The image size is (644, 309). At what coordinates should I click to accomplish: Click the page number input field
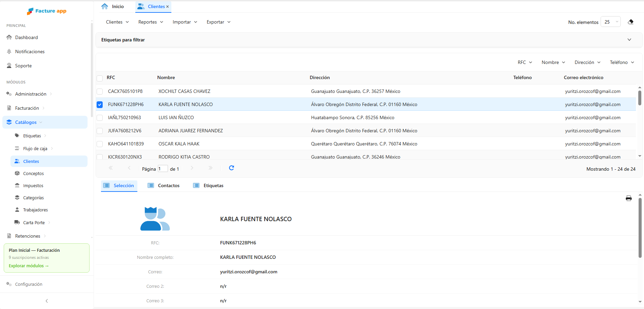[163, 169]
